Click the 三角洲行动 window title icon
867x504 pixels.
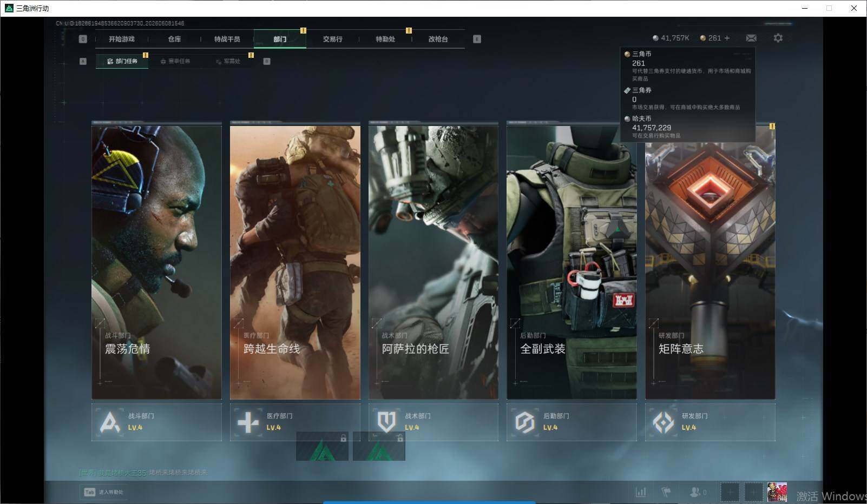tap(9, 8)
